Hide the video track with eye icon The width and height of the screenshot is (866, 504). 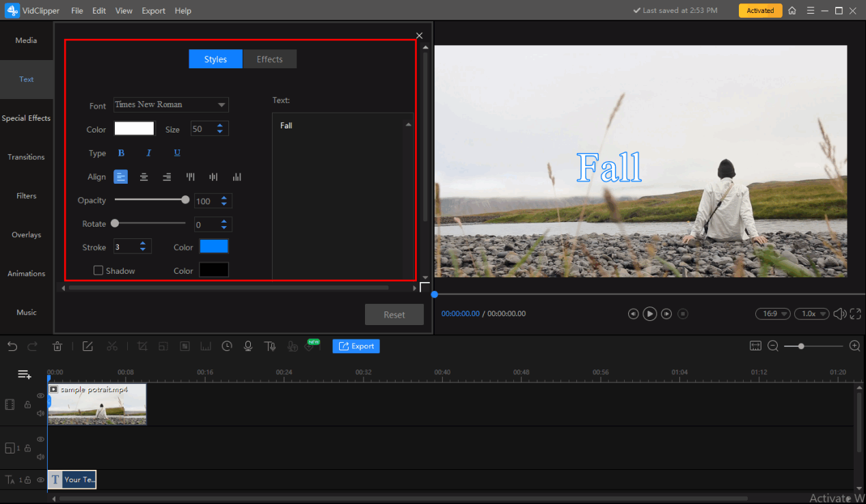[x=40, y=395]
